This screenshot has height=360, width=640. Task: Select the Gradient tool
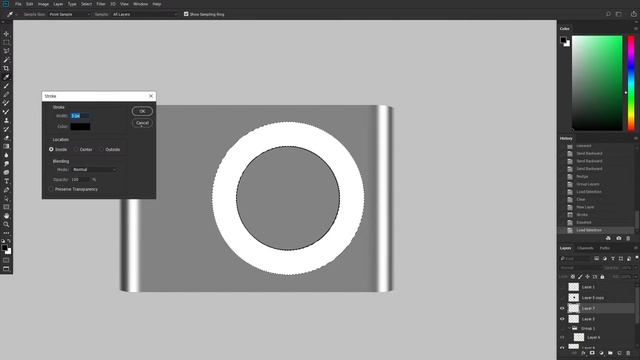[6, 147]
